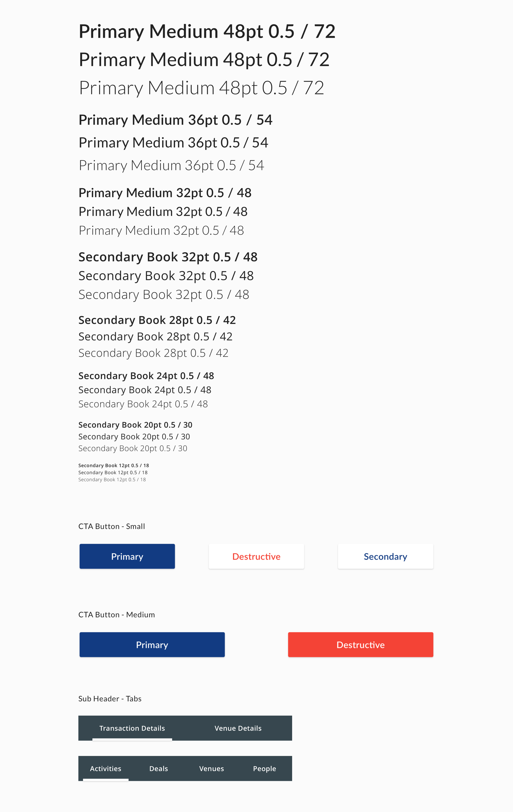Select the People tab
This screenshot has width=513, height=812.
[264, 769]
